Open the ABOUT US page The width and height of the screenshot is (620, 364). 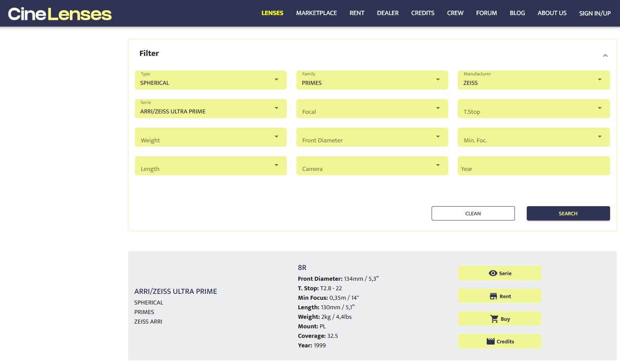(552, 13)
